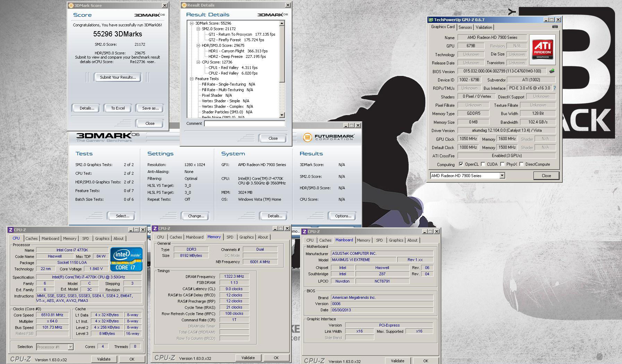Screen dimensions: 622x364
Task: Uncheck the OpenCL checkbox
Action: [x=461, y=164]
